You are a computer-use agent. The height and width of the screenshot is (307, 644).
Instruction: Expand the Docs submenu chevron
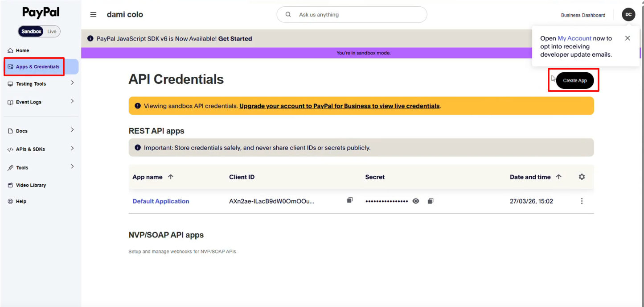tap(72, 130)
